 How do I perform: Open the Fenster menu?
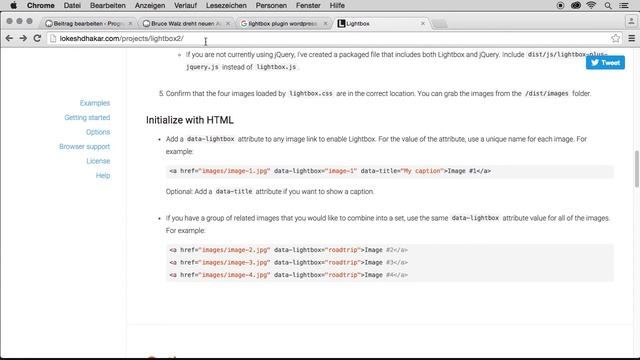point(308,5)
